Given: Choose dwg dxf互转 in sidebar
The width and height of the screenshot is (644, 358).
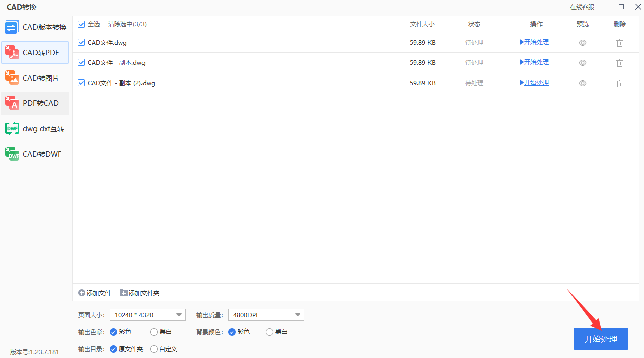Looking at the screenshot, I should pos(35,128).
